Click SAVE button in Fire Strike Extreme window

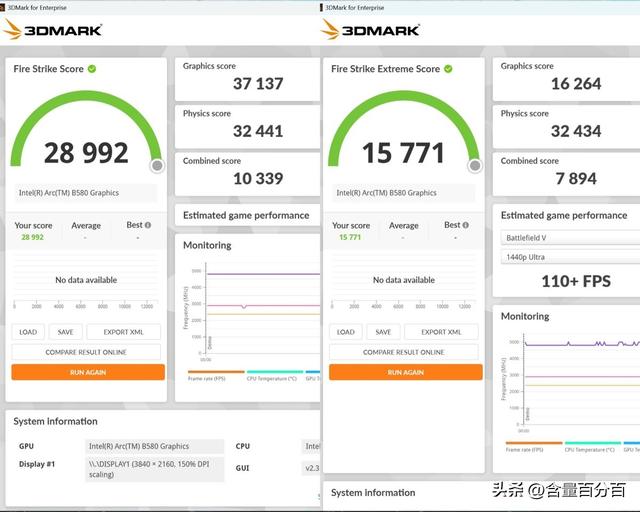pos(383,332)
